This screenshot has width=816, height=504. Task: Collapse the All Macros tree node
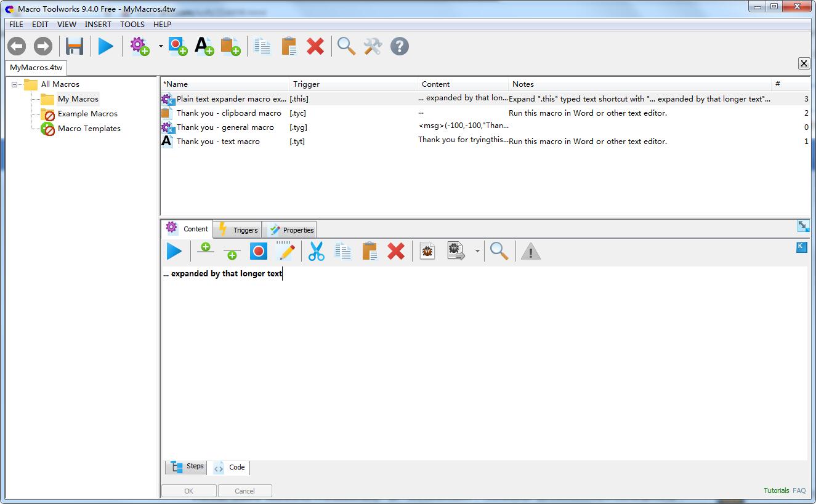(15, 84)
